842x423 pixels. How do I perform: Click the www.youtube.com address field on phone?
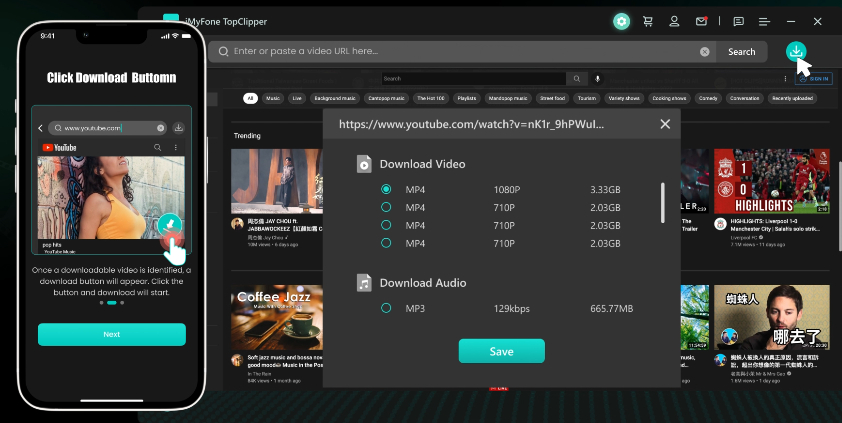pyautogui.click(x=107, y=128)
